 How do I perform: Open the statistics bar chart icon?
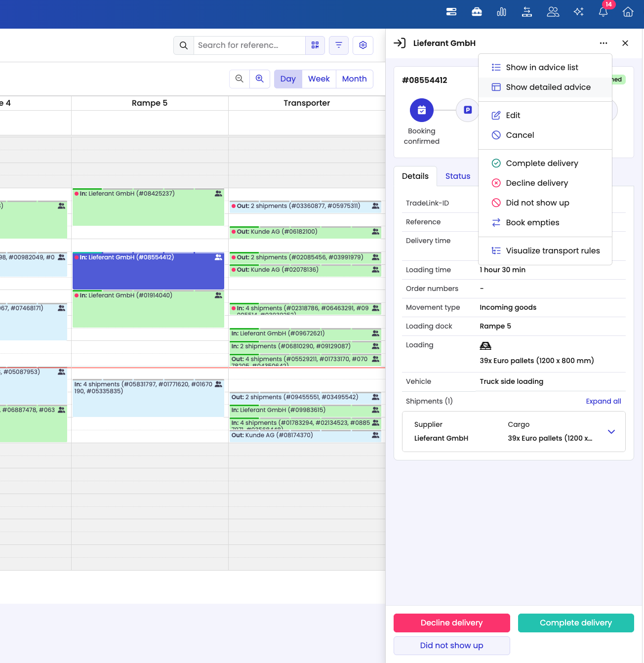(501, 12)
